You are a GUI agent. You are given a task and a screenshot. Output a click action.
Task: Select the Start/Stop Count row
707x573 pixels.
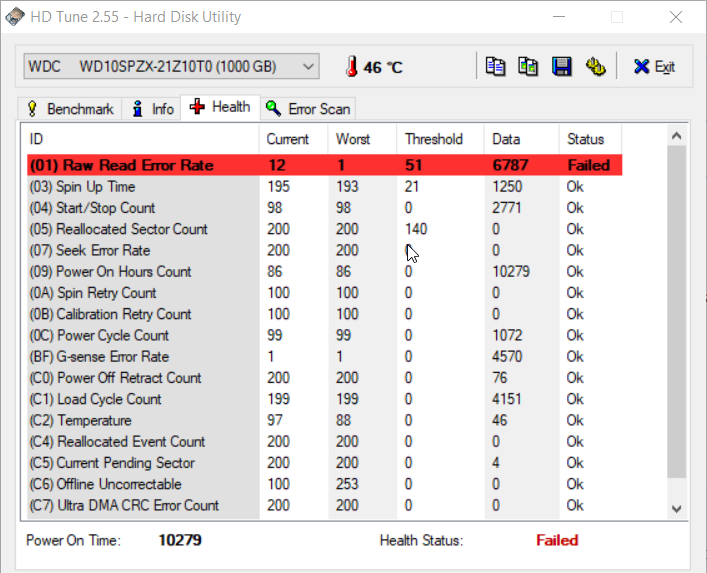pos(325,208)
